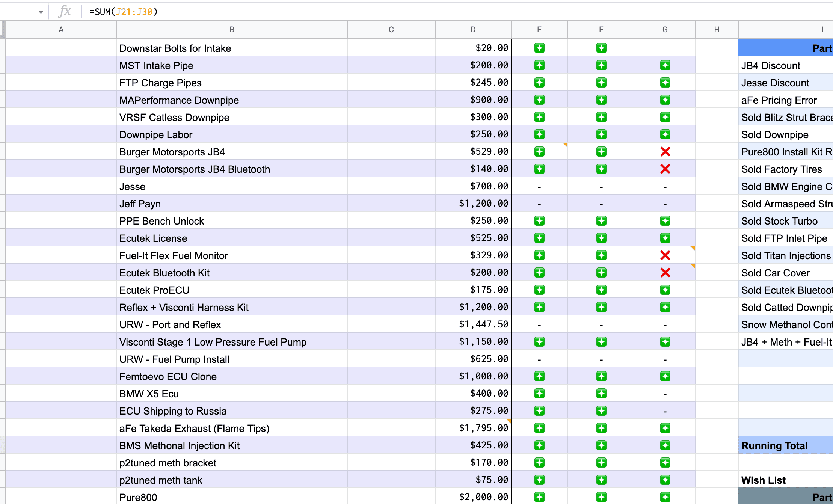The height and width of the screenshot is (504, 833).
Task: Click red X for Fuel-It Flex Fuel Monitor
Action: pyautogui.click(x=665, y=255)
